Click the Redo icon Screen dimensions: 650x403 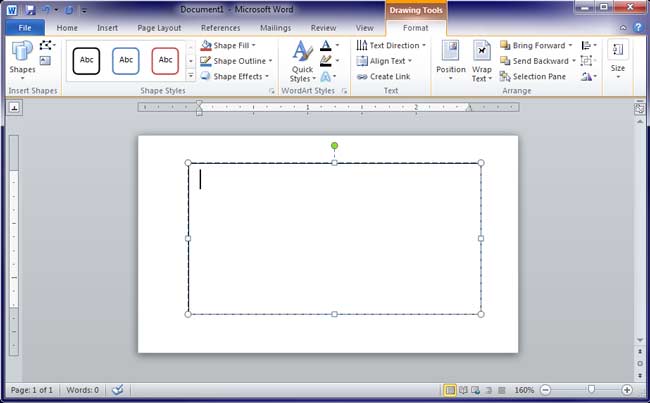[x=69, y=10]
